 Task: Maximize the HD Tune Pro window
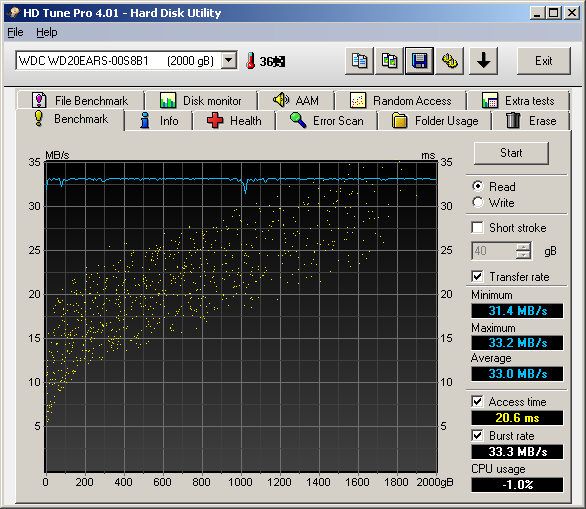[553, 13]
